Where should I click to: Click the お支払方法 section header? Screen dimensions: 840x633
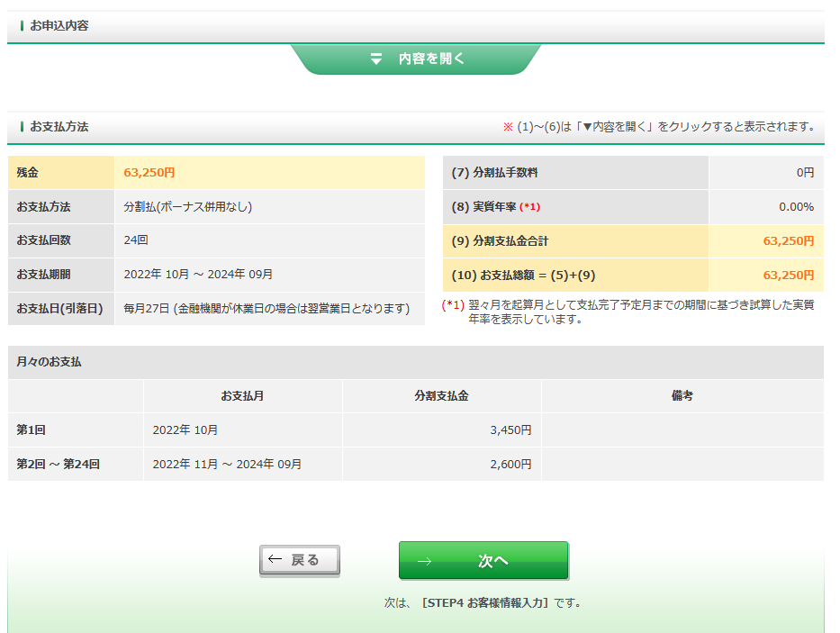59,127
